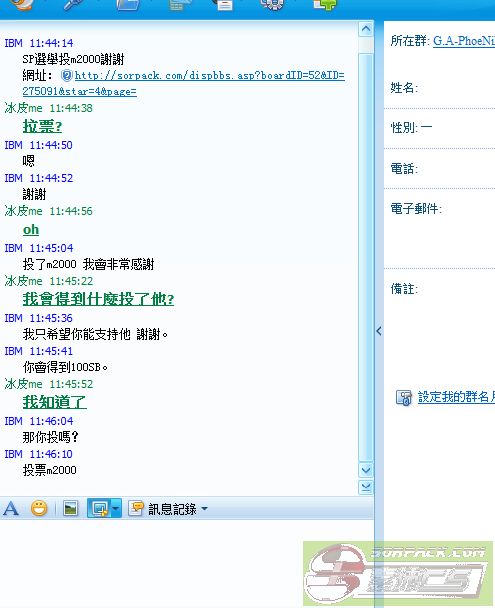This screenshot has width=495, height=608.
Task: Click the group card icon beside 設定我的群名片
Action: (404, 397)
